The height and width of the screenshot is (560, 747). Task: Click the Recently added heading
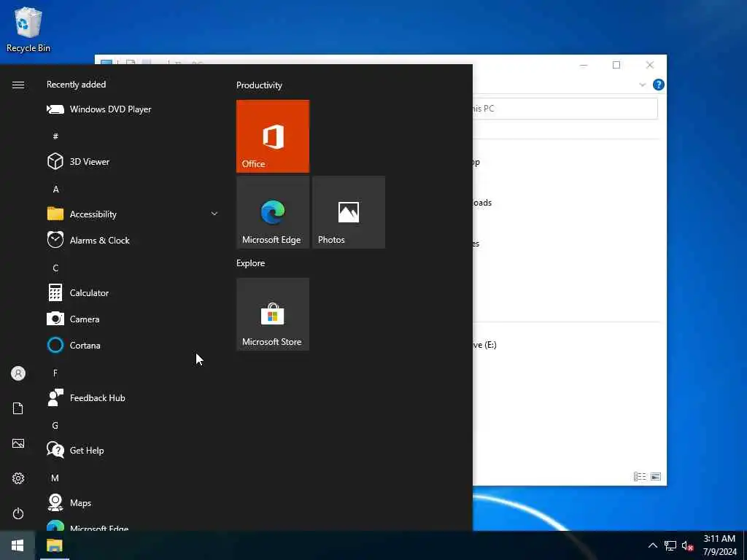coord(76,85)
